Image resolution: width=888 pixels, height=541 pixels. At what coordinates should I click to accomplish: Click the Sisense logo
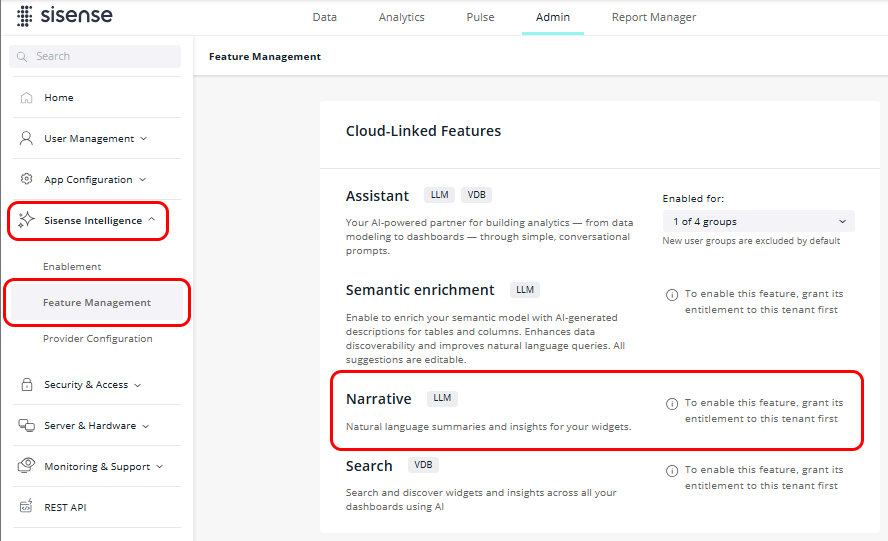point(65,16)
